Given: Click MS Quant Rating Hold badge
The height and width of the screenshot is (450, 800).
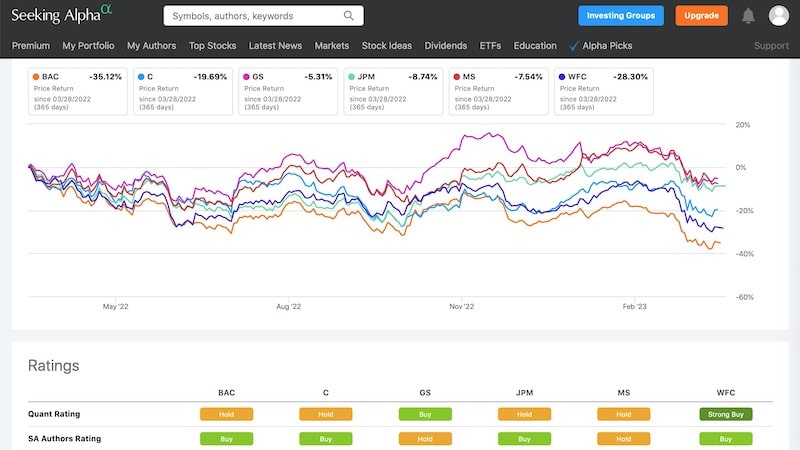Looking at the screenshot, I should click(x=623, y=414).
